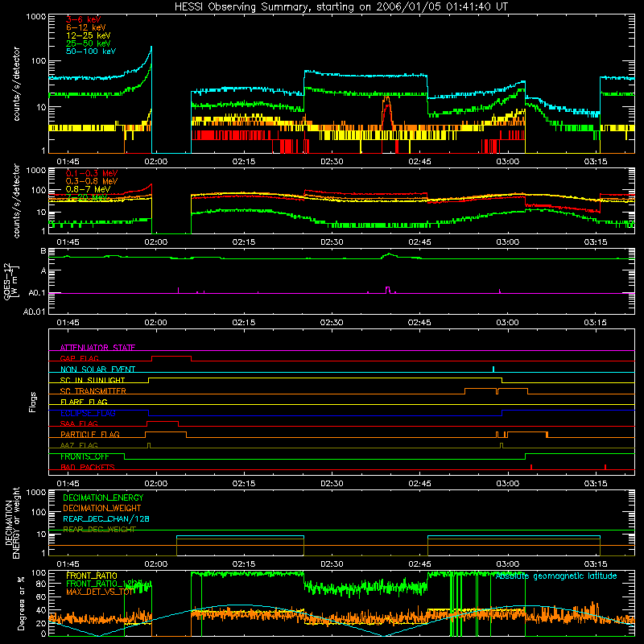Click the green FRONT_RATIO_1225 legend label
Viewport: 644px width, 644px height.
104,584
